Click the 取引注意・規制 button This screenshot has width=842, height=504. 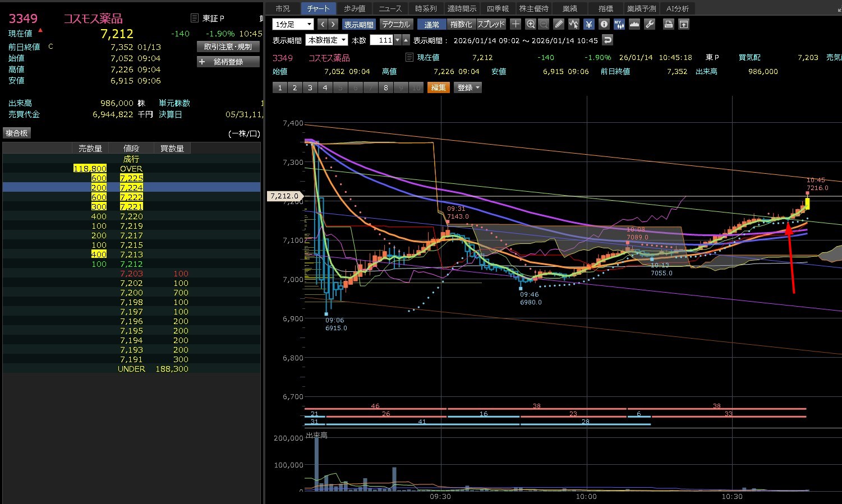pos(228,47)
